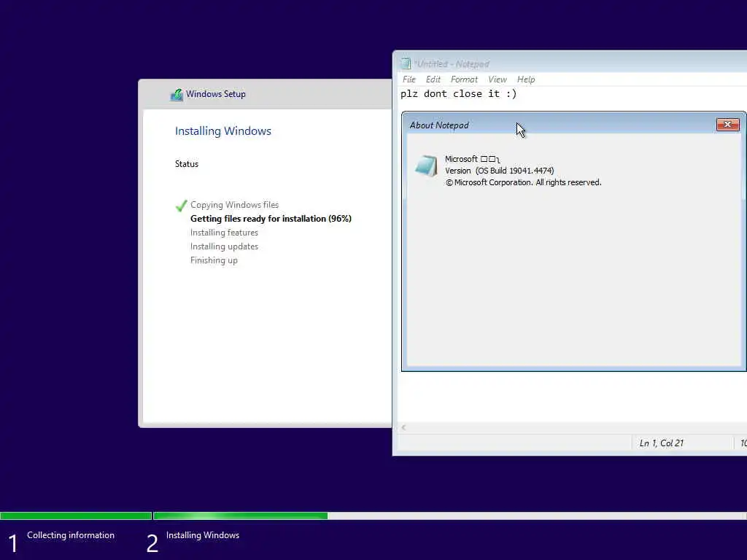Click the notepad logo in About dialog

click(x=426, y=166)
